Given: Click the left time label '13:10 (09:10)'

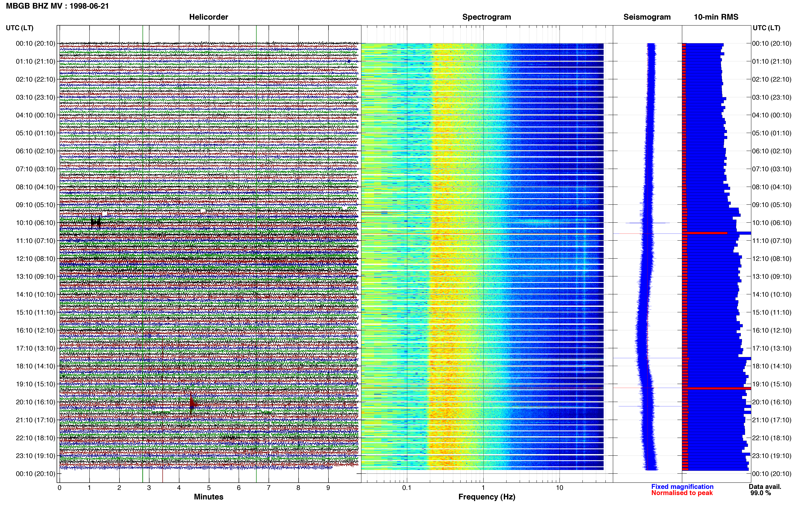Looking at the screenshot, I should 36,277.
